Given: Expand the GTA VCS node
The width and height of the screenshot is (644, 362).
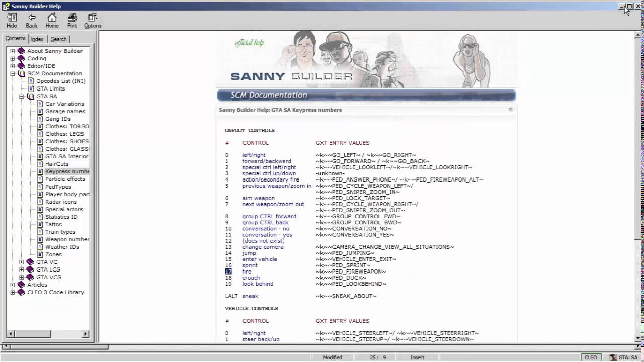Looking at the screenshot, I should (22, 277).
